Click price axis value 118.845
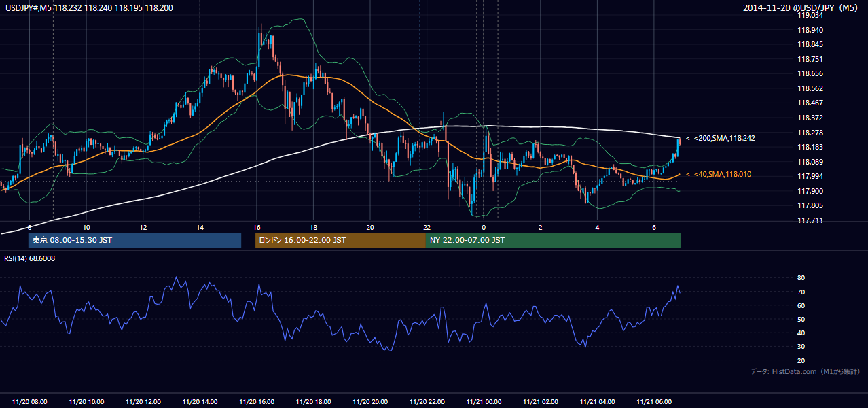 coord(810,44)
